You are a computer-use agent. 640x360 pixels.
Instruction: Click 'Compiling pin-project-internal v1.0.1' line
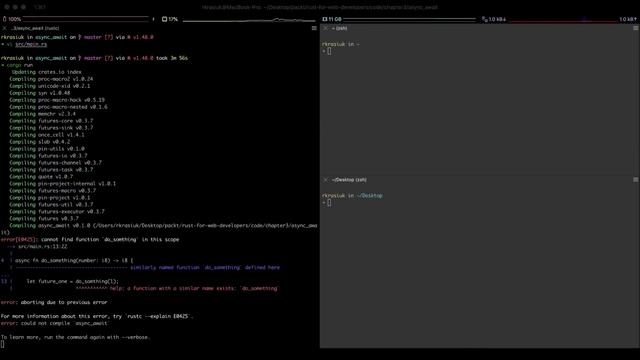62,184
